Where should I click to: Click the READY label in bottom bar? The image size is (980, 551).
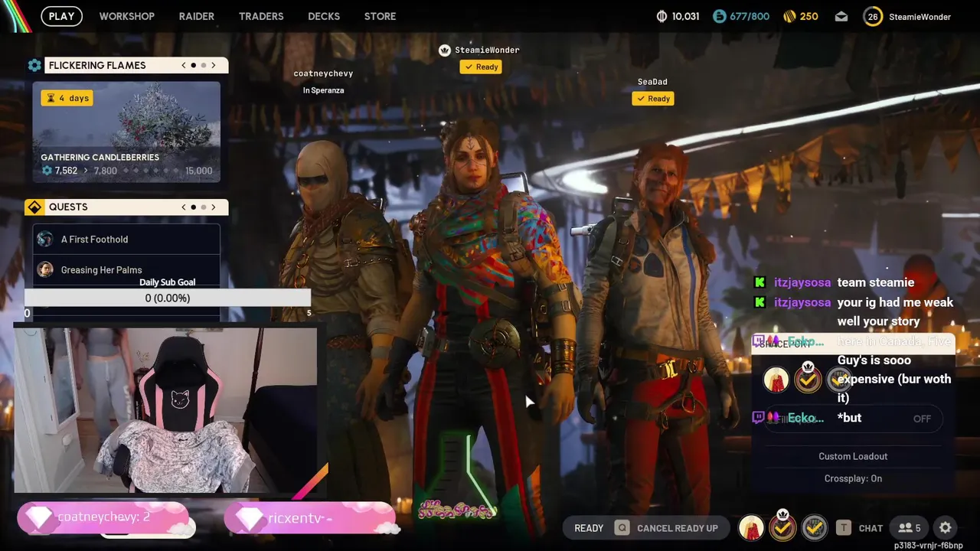tap(589, 528)
